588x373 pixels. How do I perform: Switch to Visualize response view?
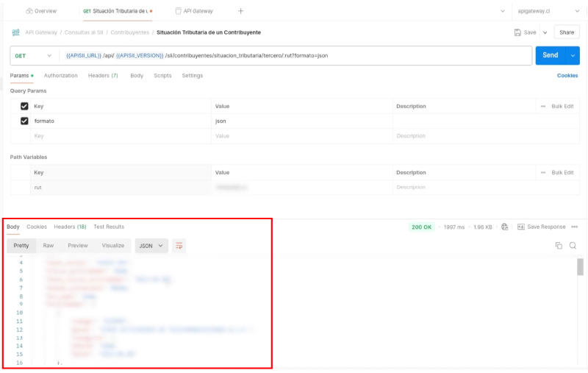click(113, 246)
